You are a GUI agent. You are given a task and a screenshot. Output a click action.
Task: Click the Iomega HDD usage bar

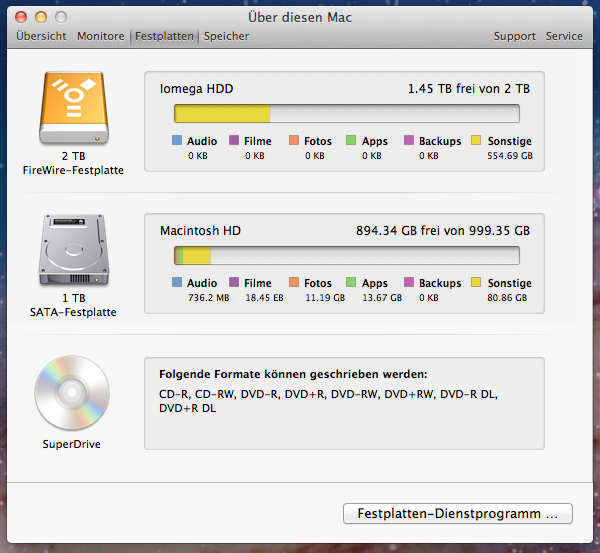[347, 114]
